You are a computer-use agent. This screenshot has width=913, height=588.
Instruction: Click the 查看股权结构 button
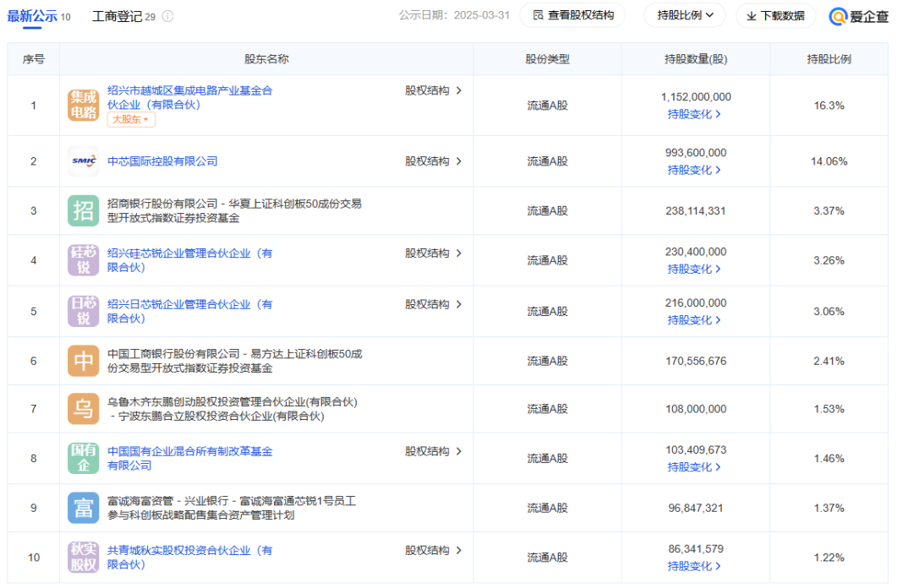(572, 15)
